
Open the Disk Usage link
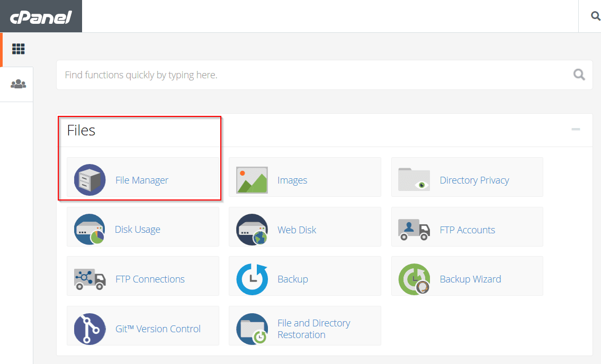pos(138,230)
